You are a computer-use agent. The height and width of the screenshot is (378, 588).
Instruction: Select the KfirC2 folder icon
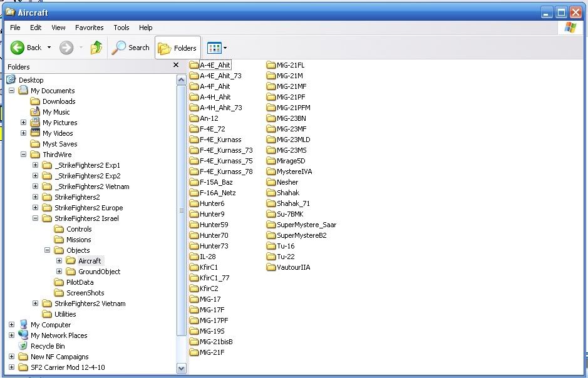point(194,289)
